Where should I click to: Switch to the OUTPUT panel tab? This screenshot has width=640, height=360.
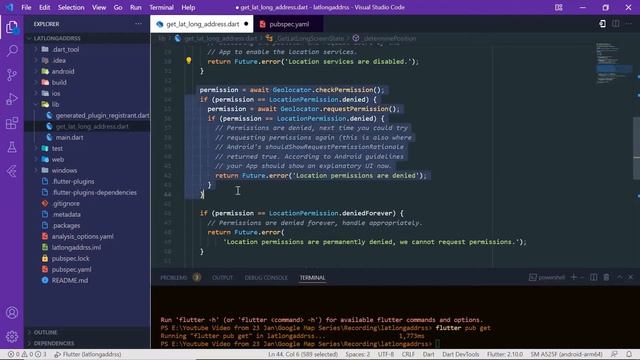point(222,278)
